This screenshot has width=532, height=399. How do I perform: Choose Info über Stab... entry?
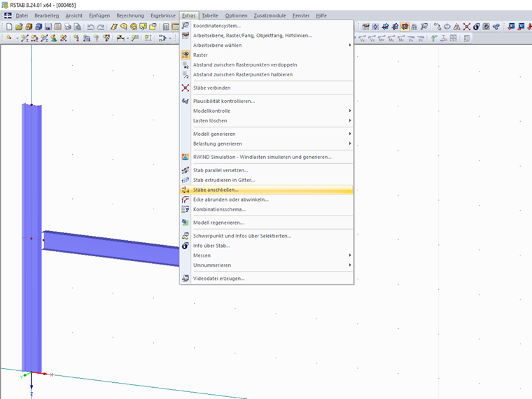point(266,246)
